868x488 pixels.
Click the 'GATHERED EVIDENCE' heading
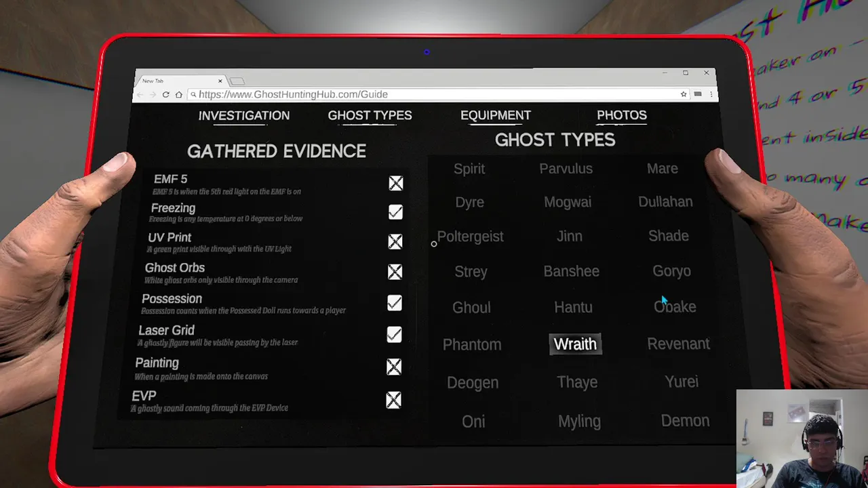point(277,151)
